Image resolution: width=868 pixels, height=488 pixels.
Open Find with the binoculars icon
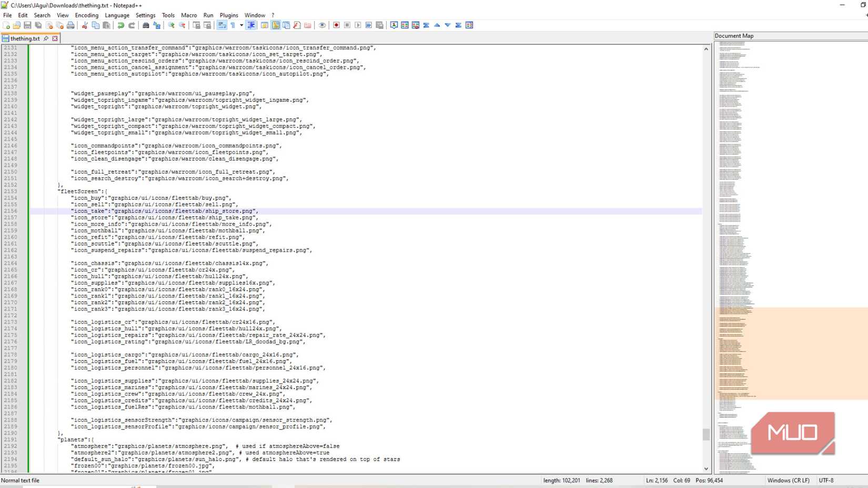point(146,25)
